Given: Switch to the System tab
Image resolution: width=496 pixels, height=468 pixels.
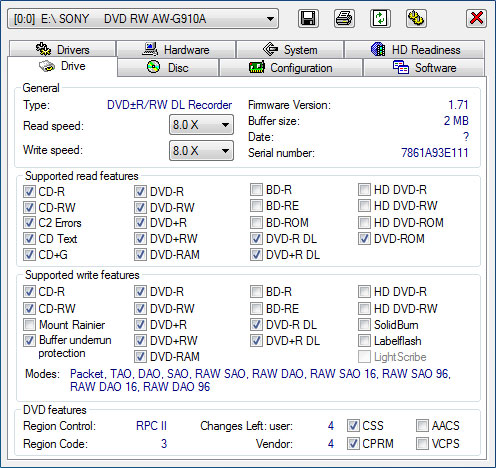Looking at the screenshot, I should pyautogui.click(x=290, y=49).
